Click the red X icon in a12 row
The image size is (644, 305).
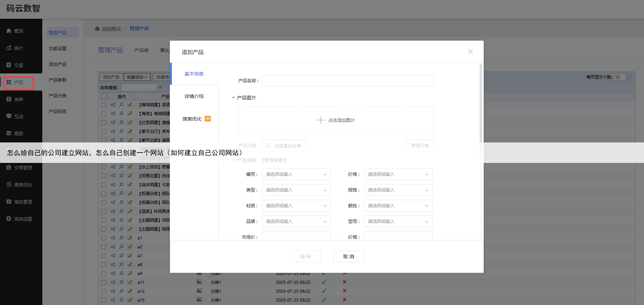tap(345, 291)
